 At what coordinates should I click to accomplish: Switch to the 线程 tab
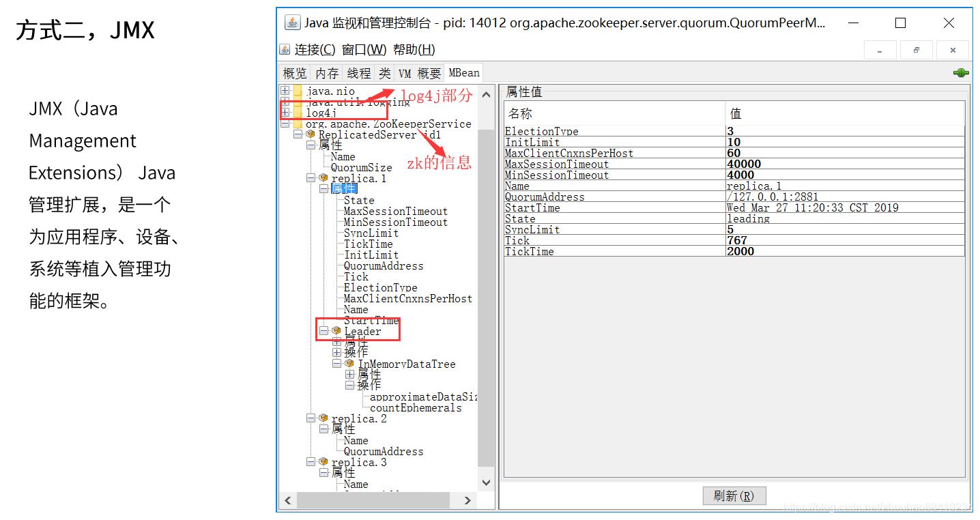click(359, 73)
